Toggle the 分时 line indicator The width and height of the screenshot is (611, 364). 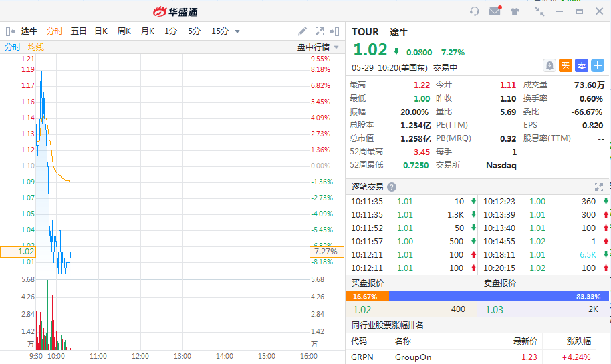pos(13,47)
